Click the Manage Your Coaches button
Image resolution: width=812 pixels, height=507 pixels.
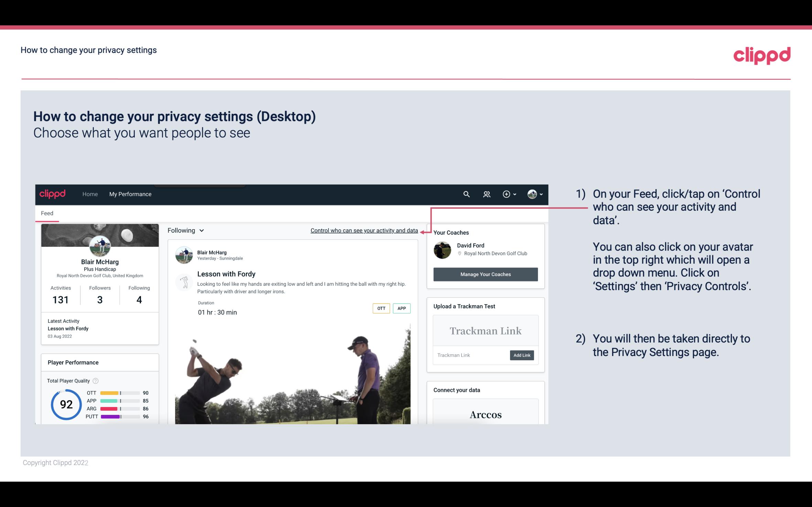click(485, 274)
